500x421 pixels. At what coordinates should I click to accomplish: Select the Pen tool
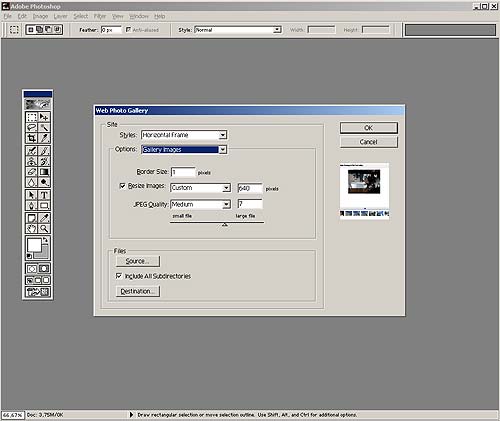coord(32,205)
